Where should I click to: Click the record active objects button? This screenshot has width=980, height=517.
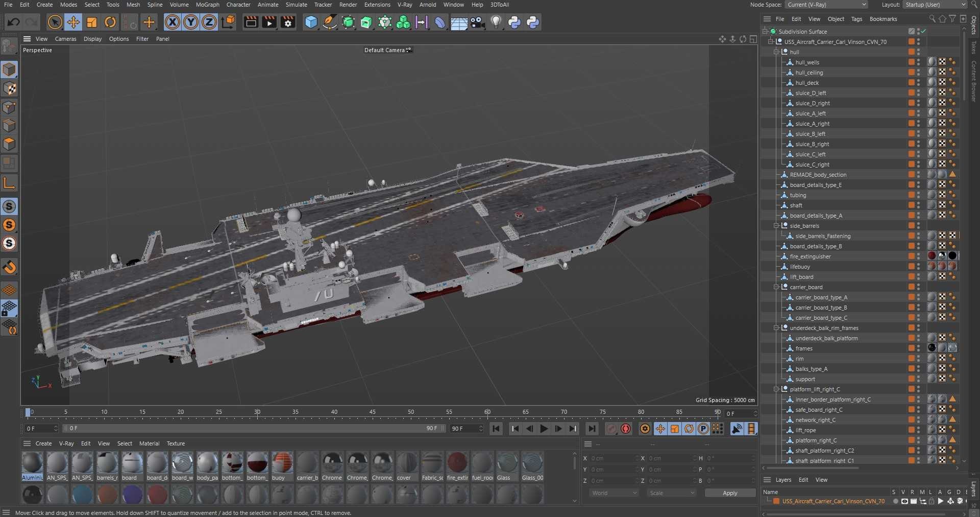[x=611, y=429]
